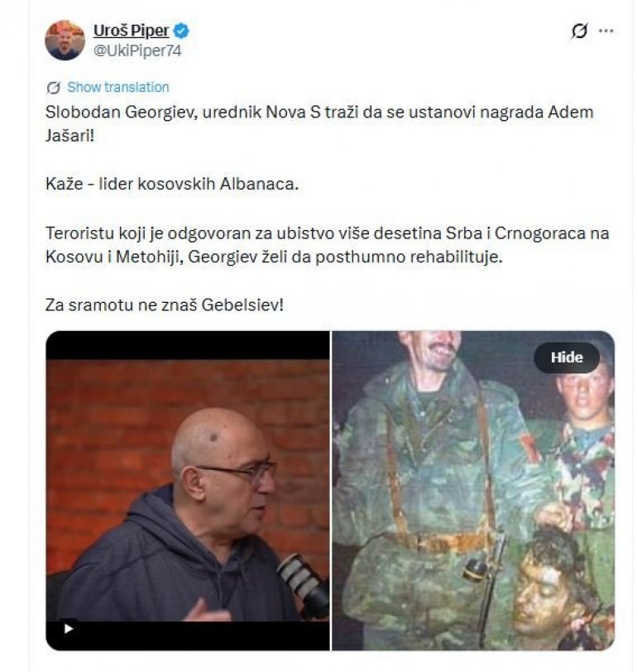The width and height of the screenshot is (637, 672).
Task: Click the line starting 'Slobodan Georgiev, urednik'
Action: pyautogui.click(x=319, y=113)
